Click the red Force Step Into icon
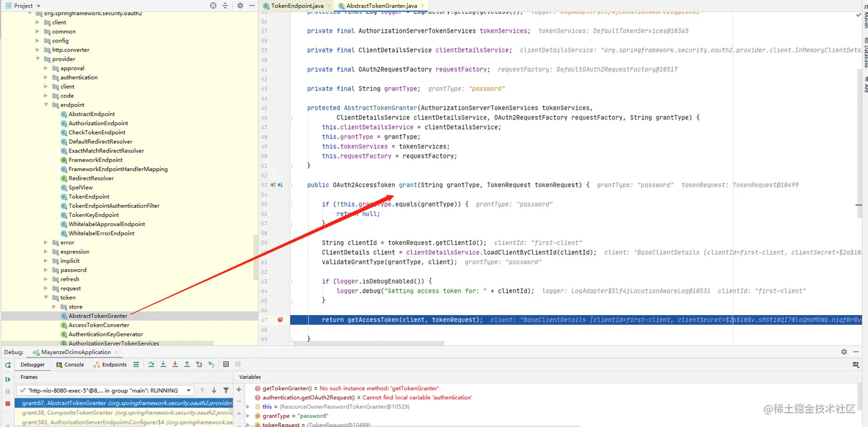Screen dimensions: 868x427 (175, 364)
